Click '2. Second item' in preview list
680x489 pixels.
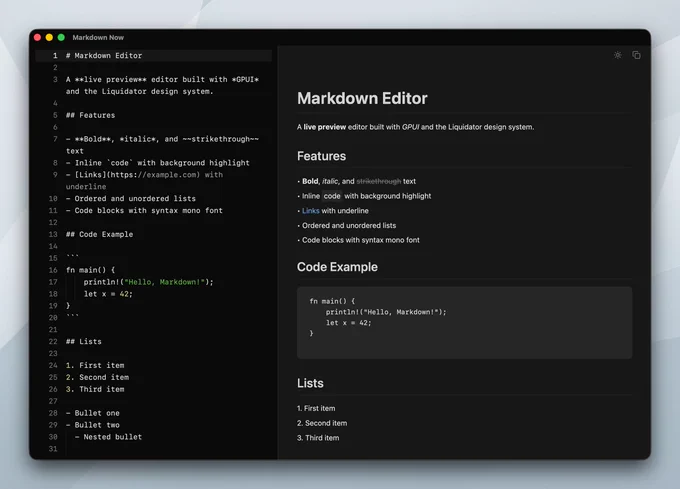point(322,423)
